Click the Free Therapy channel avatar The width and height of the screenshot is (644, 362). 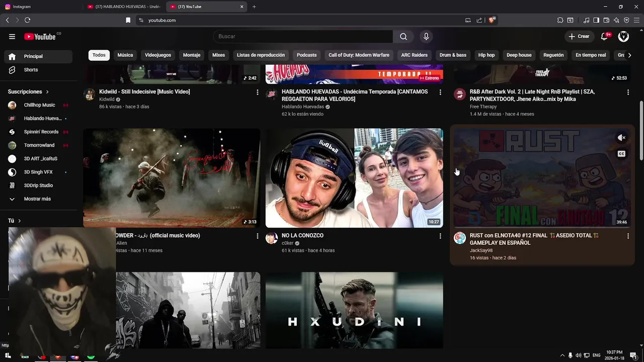(460, 95)
